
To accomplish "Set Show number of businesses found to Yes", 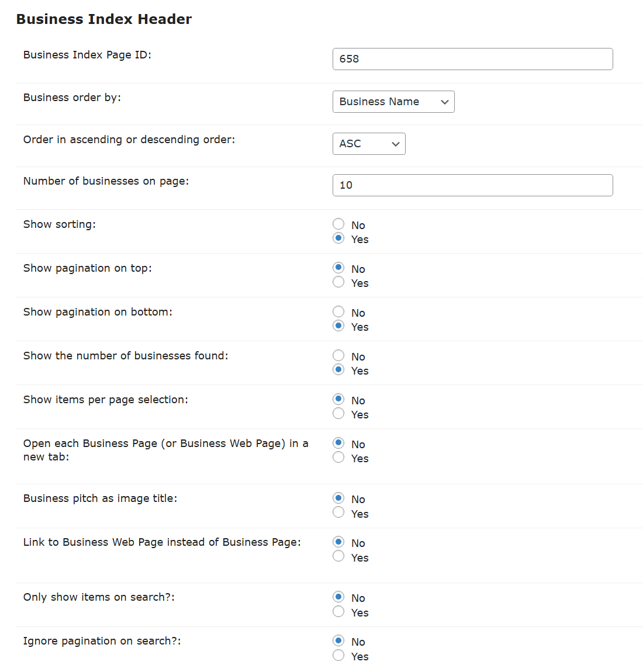I will (x=338, y=370).
